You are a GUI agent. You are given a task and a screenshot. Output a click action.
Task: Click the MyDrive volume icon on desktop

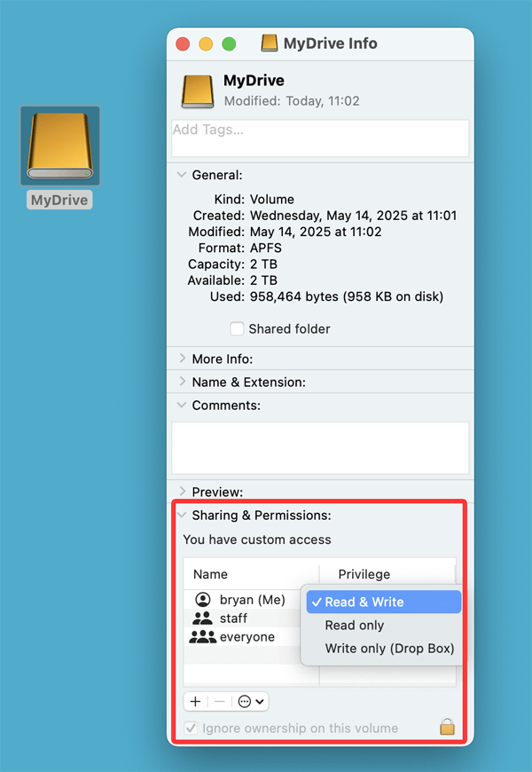pos(59,146)
